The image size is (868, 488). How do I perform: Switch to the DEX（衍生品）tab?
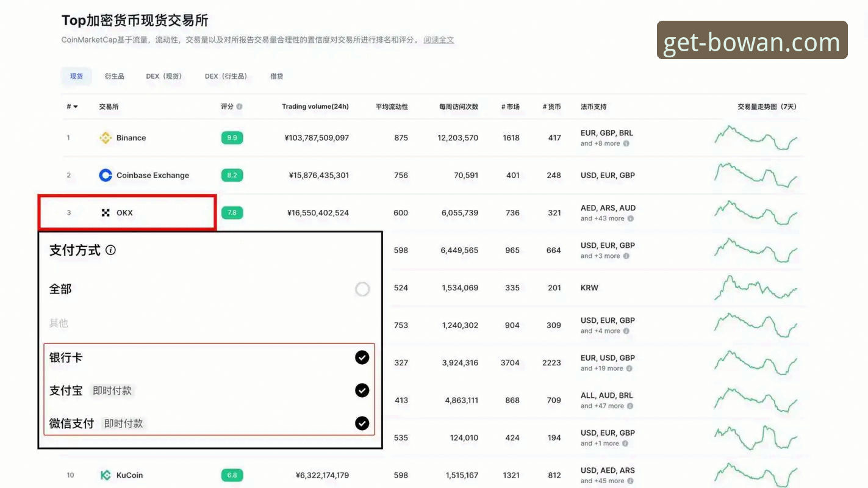coord(226,76)
